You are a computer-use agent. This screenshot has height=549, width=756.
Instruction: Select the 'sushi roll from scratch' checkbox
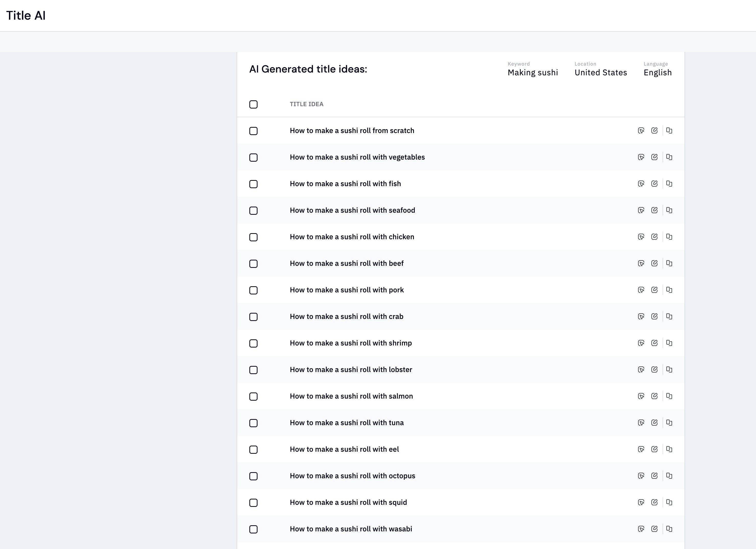[253, 131]
